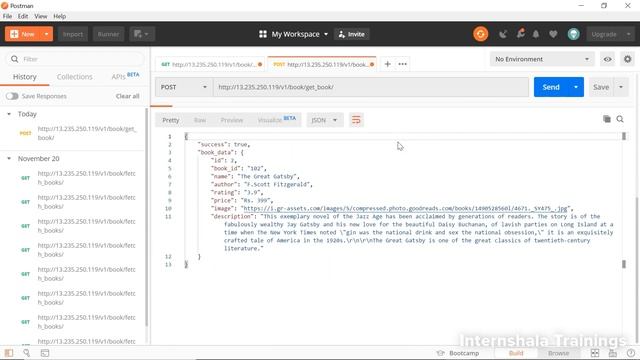
Task: Show response in Raw view
Action: coord(200,120)
